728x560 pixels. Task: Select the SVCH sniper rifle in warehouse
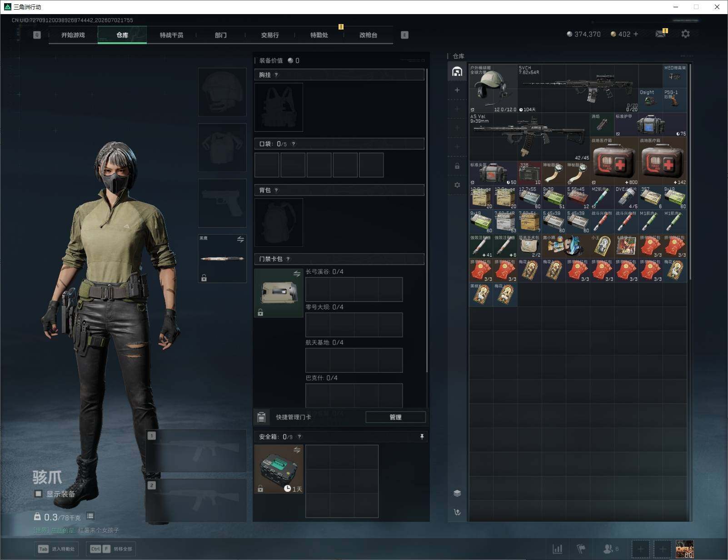click(x=578, y=88)
